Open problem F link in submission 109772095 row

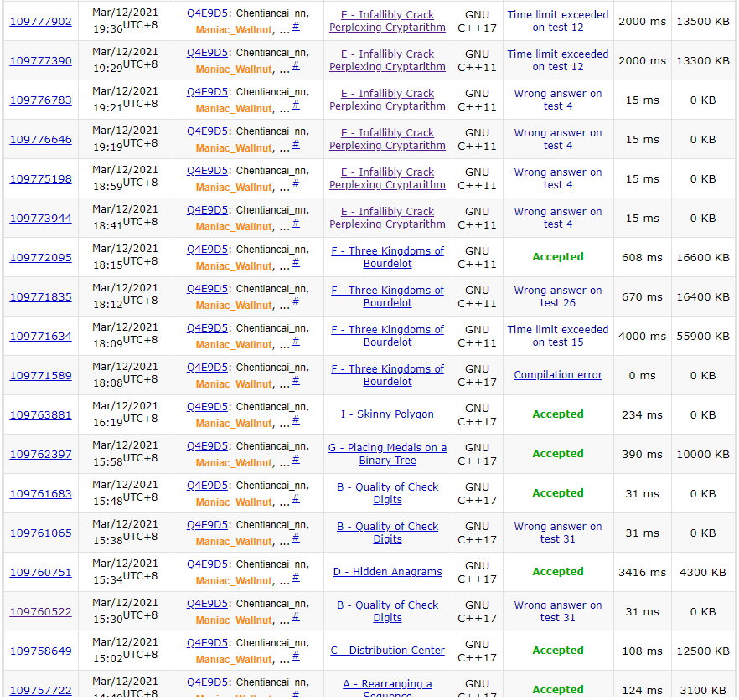pyautogui.click(x=387, y=257)
